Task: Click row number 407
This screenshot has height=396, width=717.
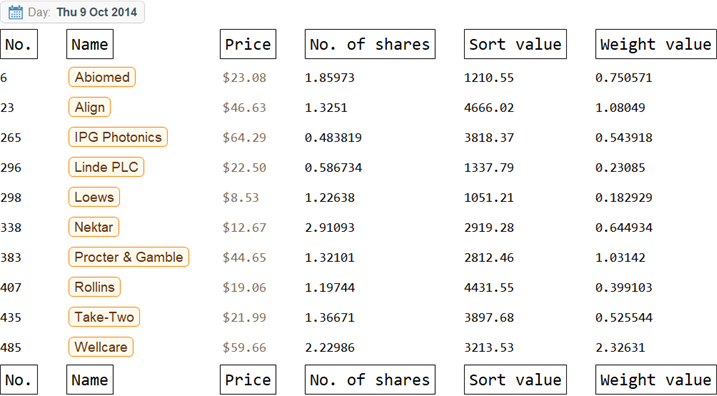Action: [11, 288]
